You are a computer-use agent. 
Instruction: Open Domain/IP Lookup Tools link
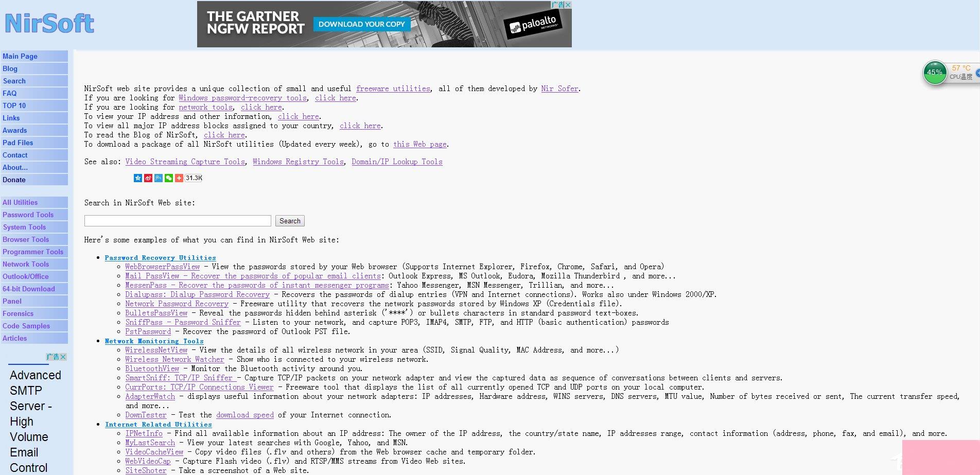(397, 162)
